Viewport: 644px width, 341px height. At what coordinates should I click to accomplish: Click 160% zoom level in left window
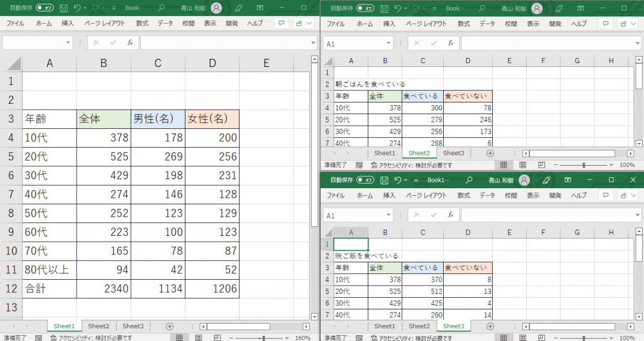tap(303, 338)
